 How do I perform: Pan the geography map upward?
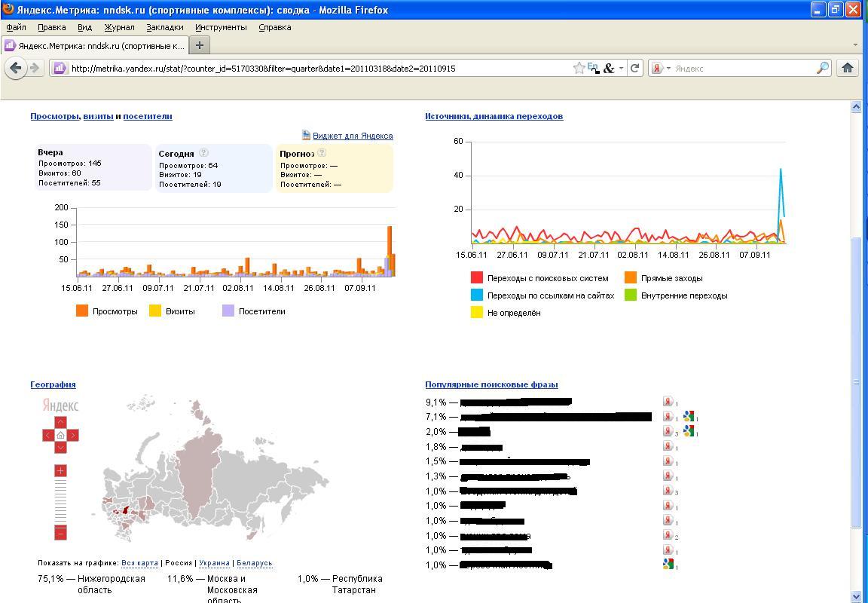[60, 422]
